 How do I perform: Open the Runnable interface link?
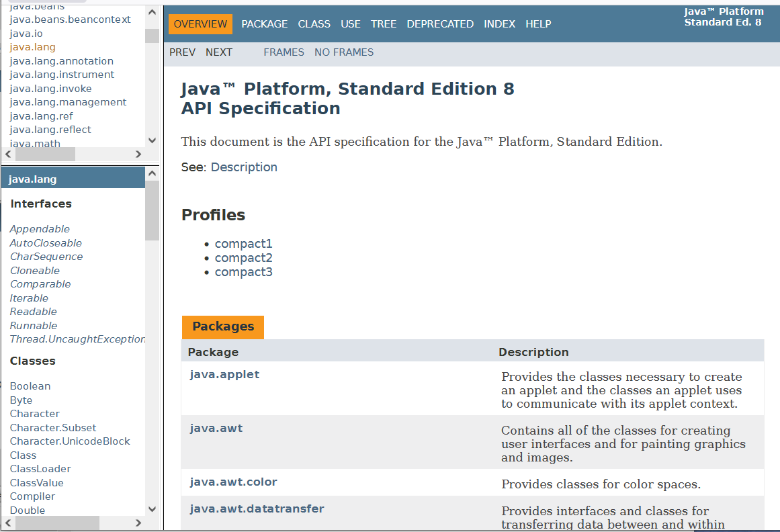pyautogui.click(x=33, y=325)
